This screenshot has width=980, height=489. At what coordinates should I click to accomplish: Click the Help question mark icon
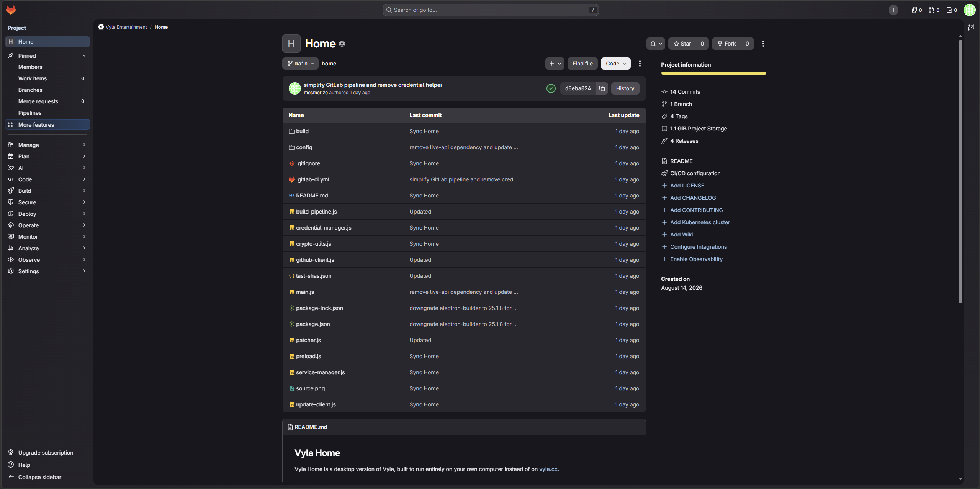tap(11, 465)
